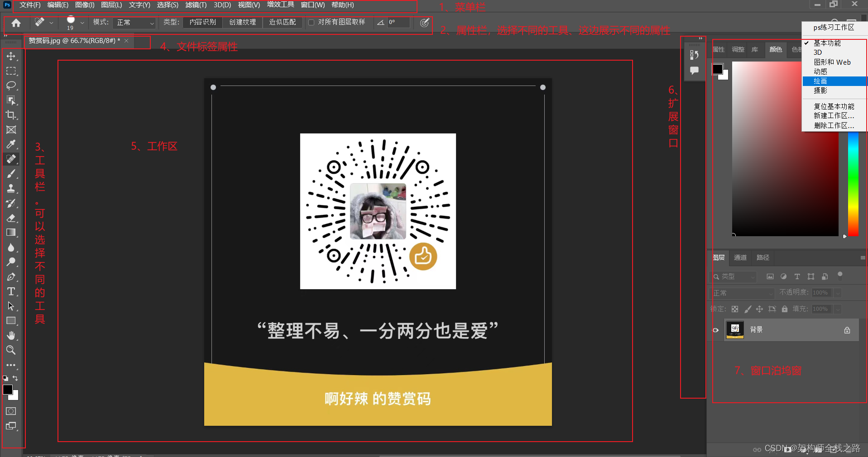The width and height of the screenshot is (868, 457).
Task: Toggle Quick Mask mode icon
Action: [x=11, y=411]
